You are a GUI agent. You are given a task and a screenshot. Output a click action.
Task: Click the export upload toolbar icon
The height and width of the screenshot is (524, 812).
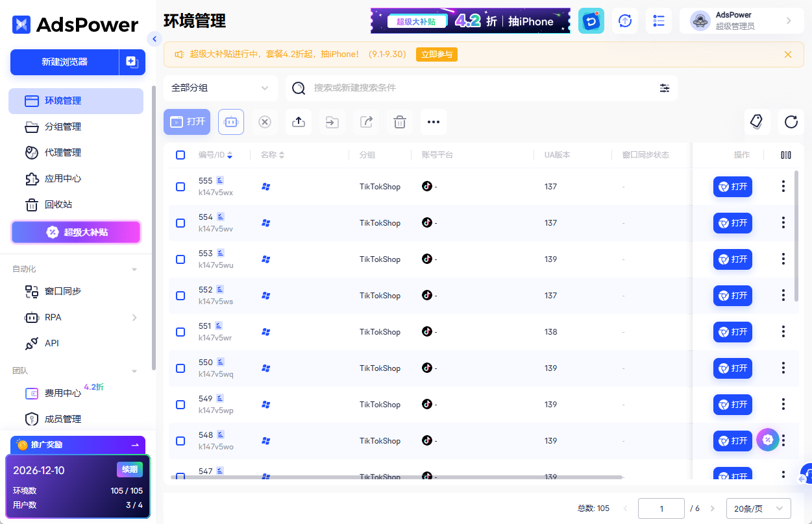299,122
